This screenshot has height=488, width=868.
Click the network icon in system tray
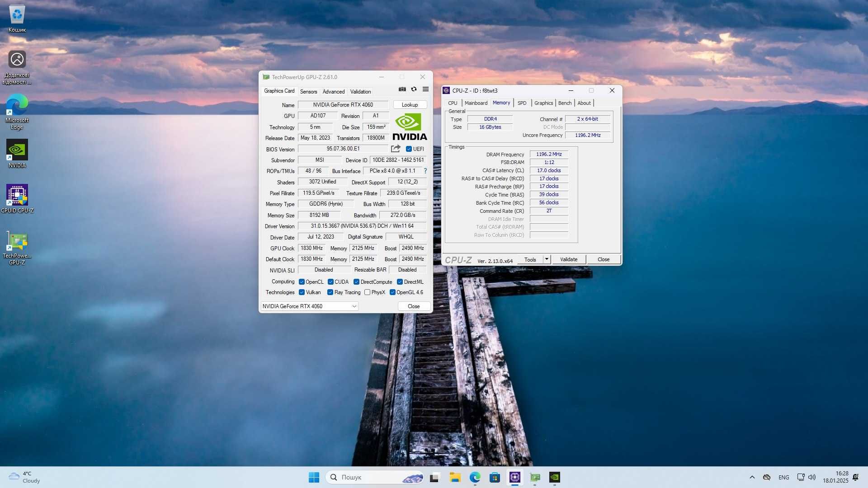(801, 477)
